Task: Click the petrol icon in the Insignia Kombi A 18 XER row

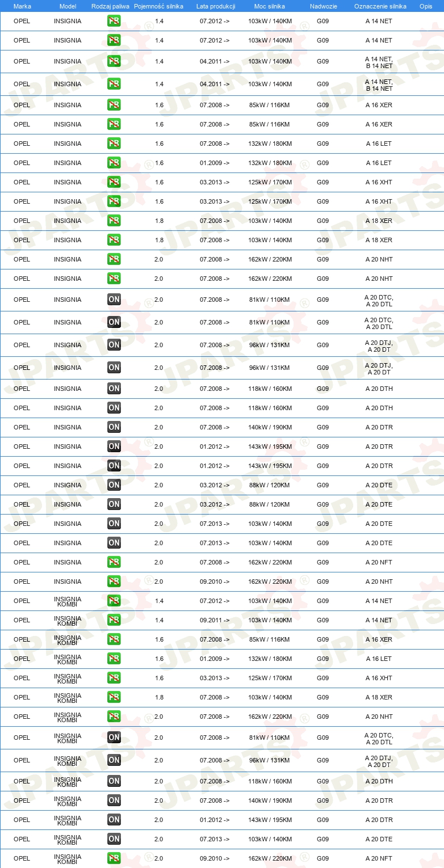Action: [x=114, y=697]
